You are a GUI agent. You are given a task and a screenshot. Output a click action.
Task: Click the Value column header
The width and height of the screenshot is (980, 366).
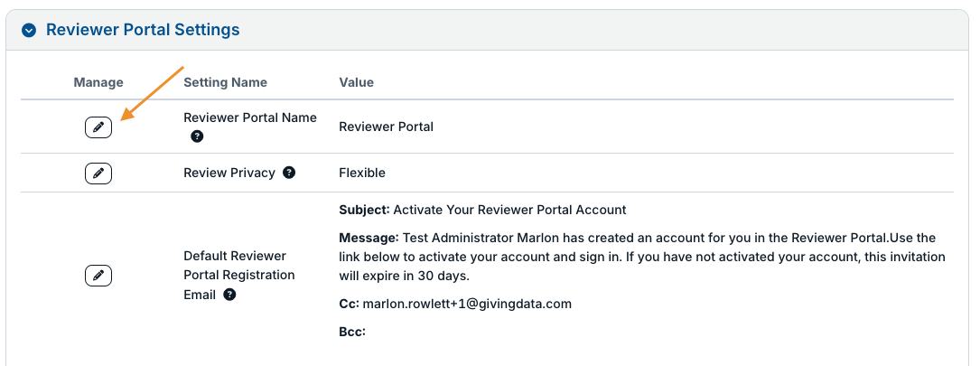356,82
